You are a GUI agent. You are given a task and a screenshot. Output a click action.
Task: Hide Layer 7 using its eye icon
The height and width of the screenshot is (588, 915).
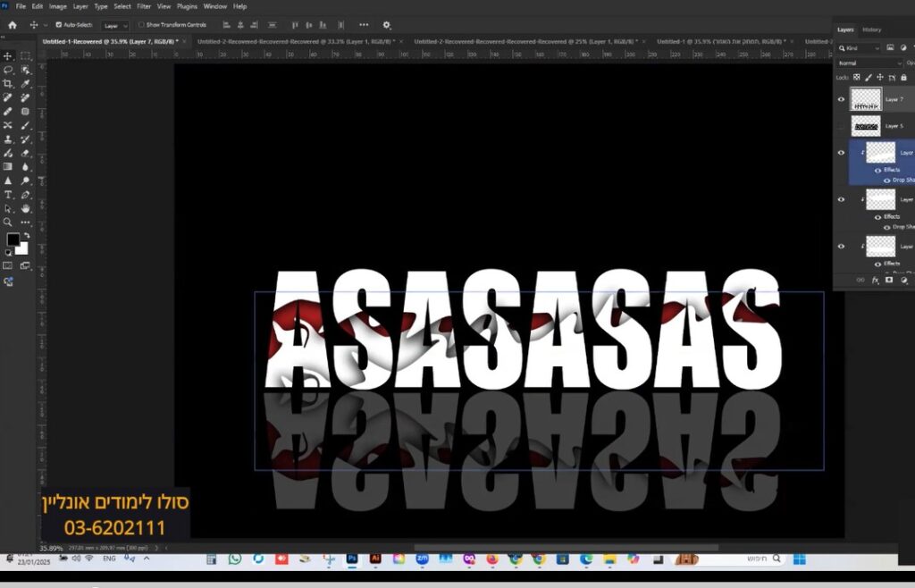[x=841, y=99]
